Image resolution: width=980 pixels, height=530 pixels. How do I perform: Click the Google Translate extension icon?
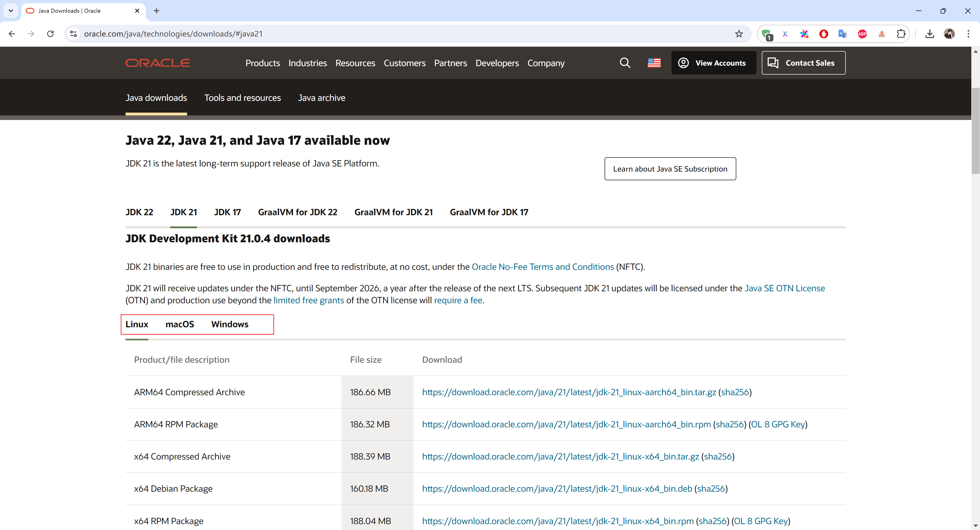tap(843, 34)
